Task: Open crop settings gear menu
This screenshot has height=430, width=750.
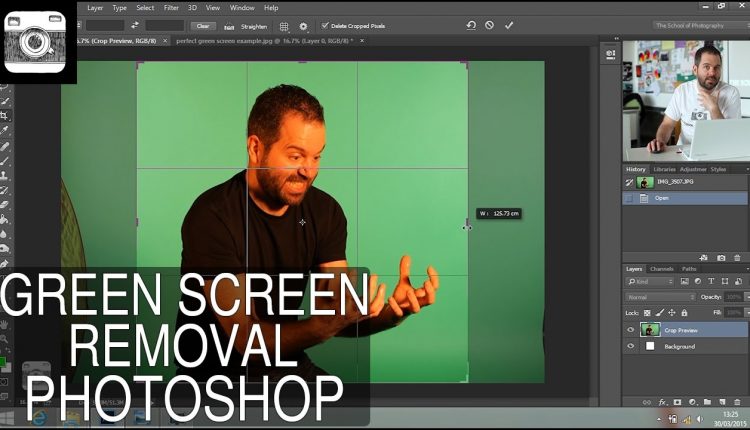Action: coord(303,26)
